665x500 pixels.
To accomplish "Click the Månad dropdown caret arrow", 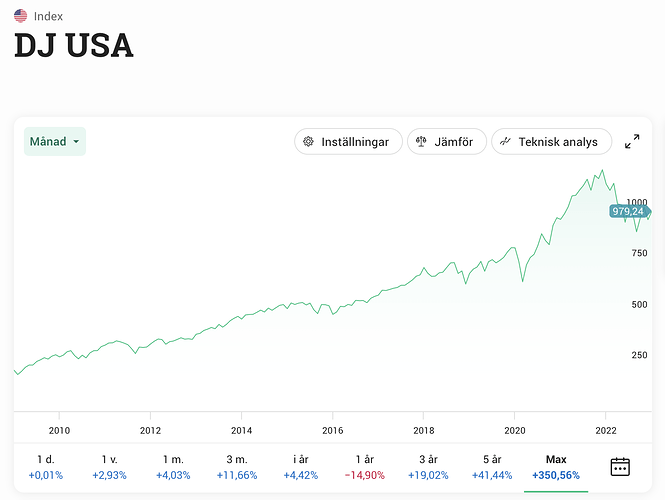I will 76,142.
